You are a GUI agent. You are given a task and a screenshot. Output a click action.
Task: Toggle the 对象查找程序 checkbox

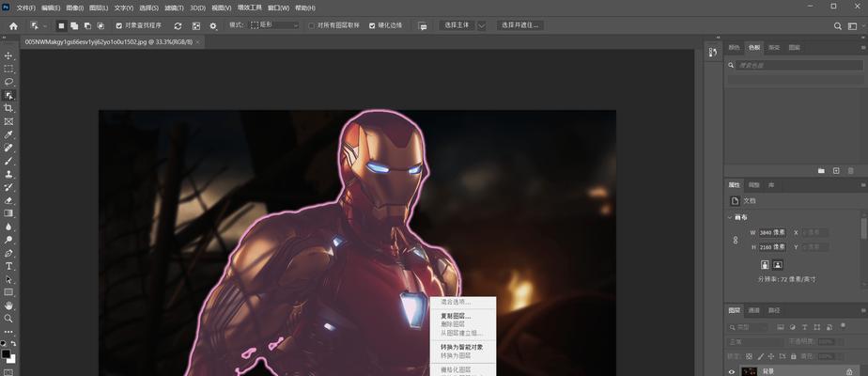(x=119, y=25)
